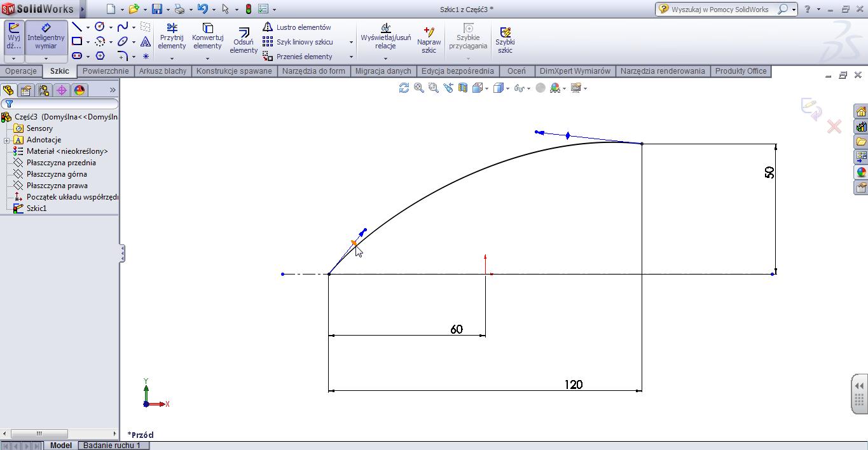Viewport: 868px width, 450px height.
Task: Select the Circle sketch tool
Action: [x=100, y=27]
